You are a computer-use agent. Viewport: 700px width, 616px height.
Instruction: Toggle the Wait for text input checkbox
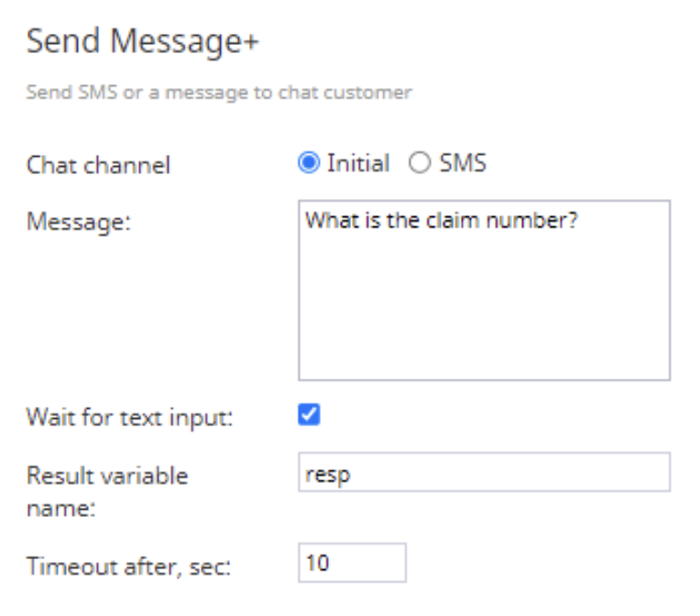(309, 414)
